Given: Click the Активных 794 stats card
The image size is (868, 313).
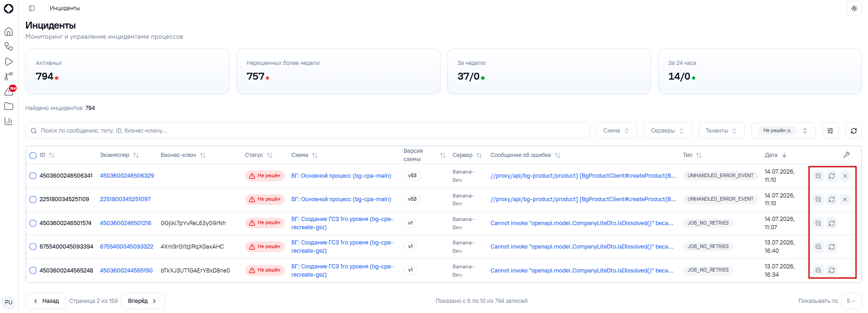Looking at the screenshot, I should 127,71.
